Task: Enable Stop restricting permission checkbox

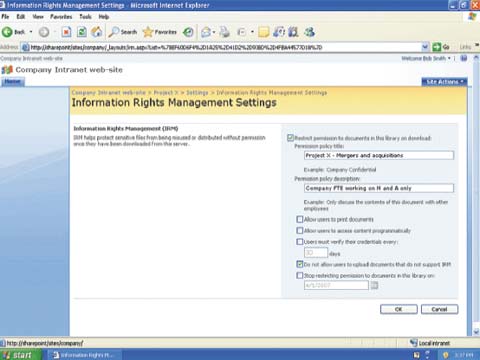Action: click(x=300, y=275)
